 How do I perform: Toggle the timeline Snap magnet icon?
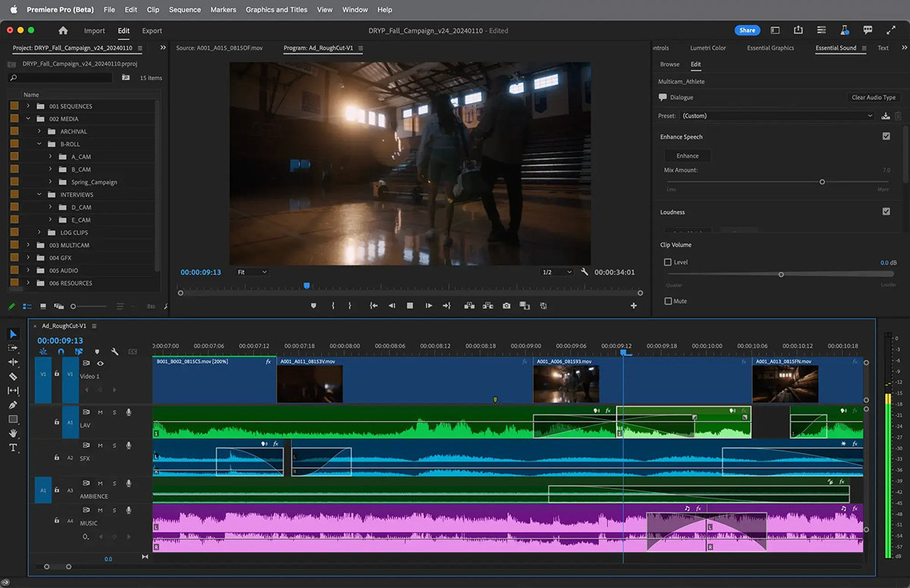61,352
